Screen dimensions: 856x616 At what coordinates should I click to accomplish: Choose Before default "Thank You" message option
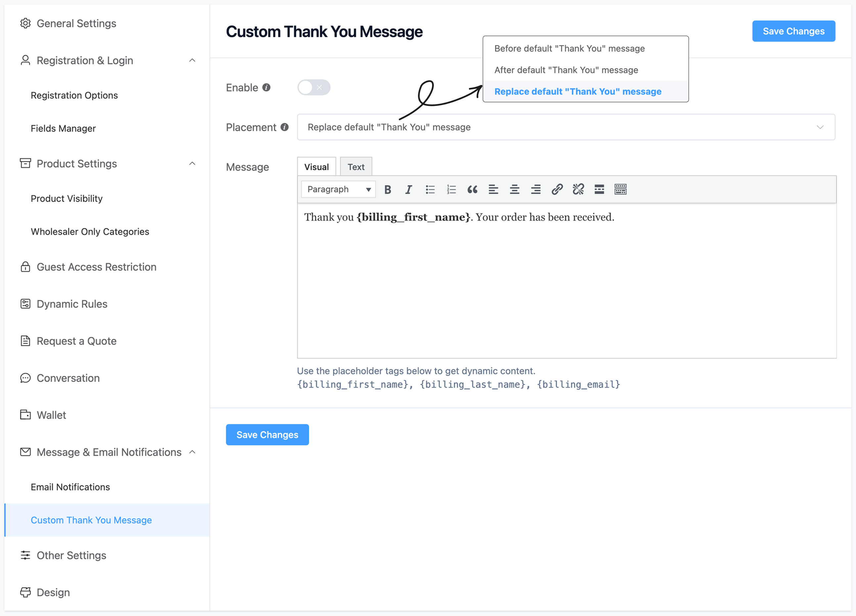585,48
